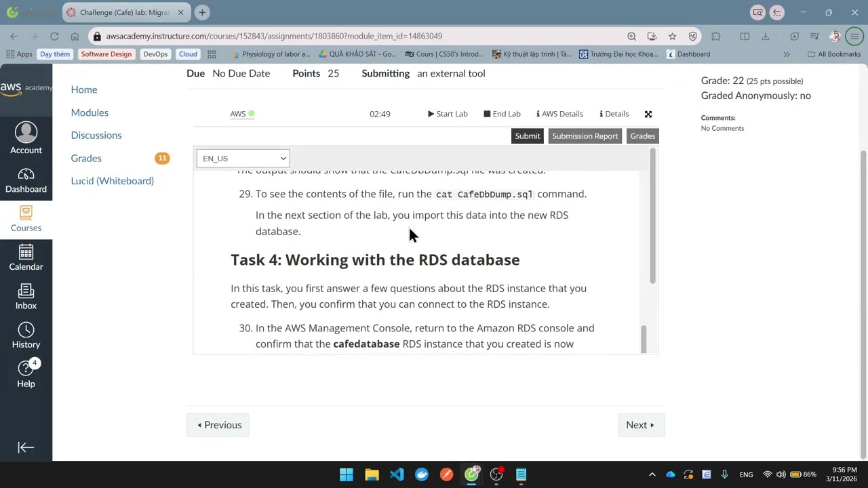Click End Lab

[x=502, y=114]
